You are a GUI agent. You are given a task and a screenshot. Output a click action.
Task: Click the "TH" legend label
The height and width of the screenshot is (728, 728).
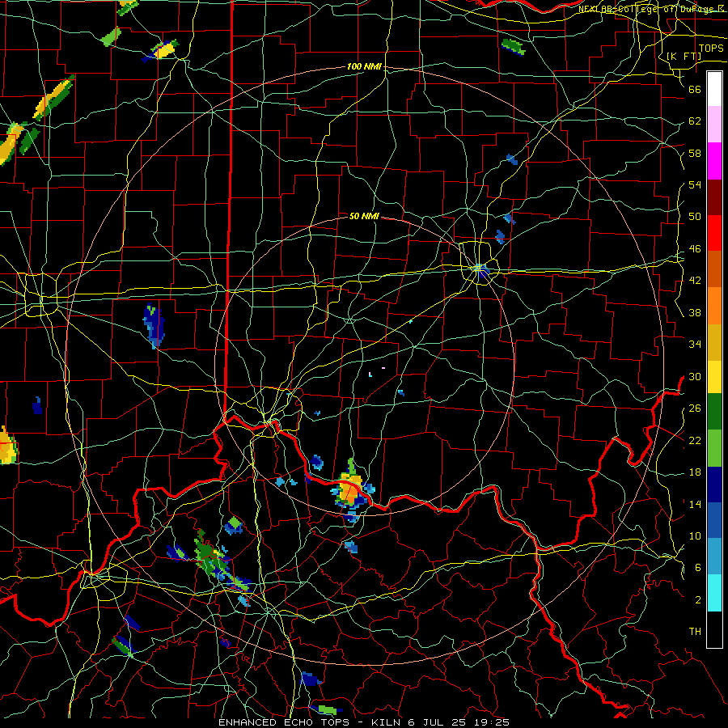(695, 632)
